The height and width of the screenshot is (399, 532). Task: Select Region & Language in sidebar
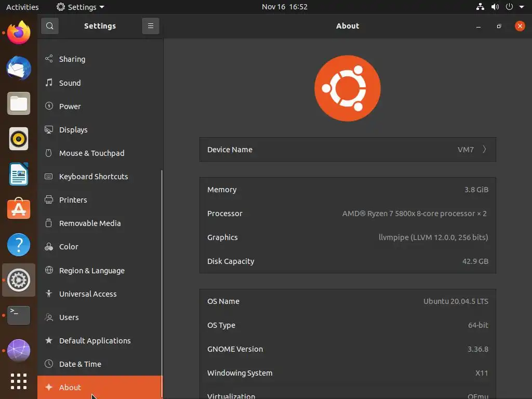[x=100, y=270]
